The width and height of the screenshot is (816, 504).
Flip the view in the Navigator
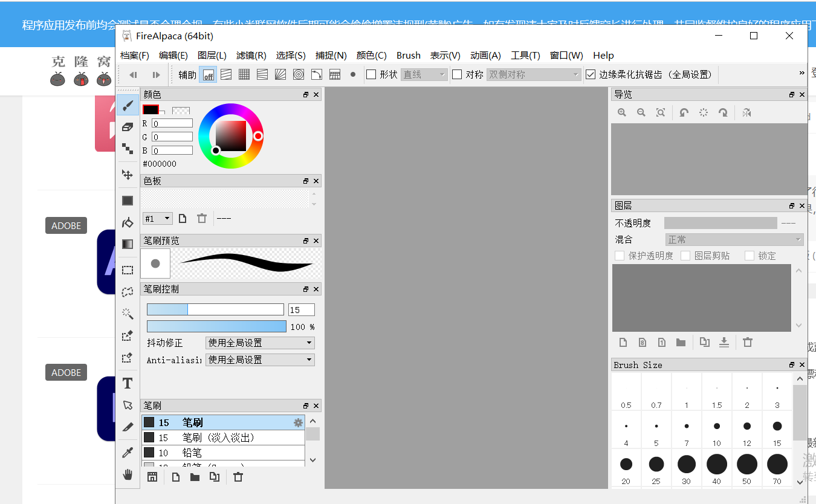[x=747, y=112]
